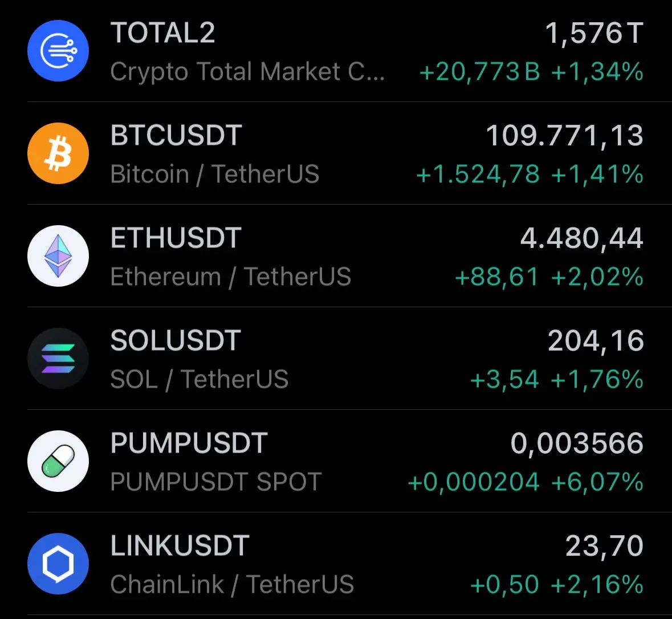This screenshot has height=619, width=672.
Task: Open the TOTAL2 ticker title
Action: click(x=162, y=33)
